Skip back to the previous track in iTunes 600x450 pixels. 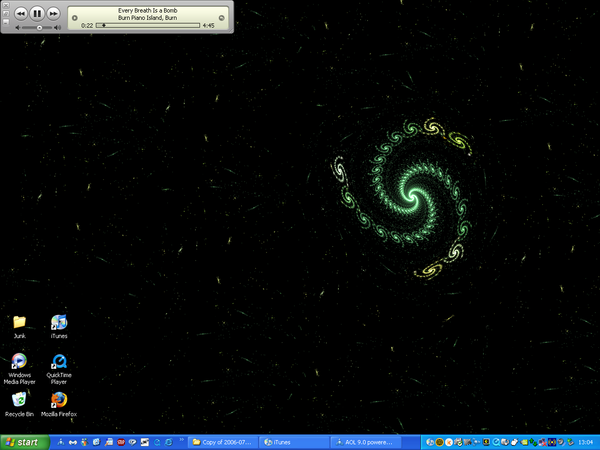tap(21, 14)
